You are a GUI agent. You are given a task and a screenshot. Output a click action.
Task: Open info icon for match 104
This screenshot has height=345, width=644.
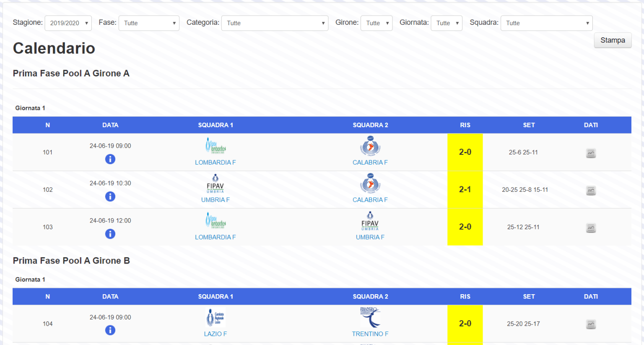click(x=110, y=330)
